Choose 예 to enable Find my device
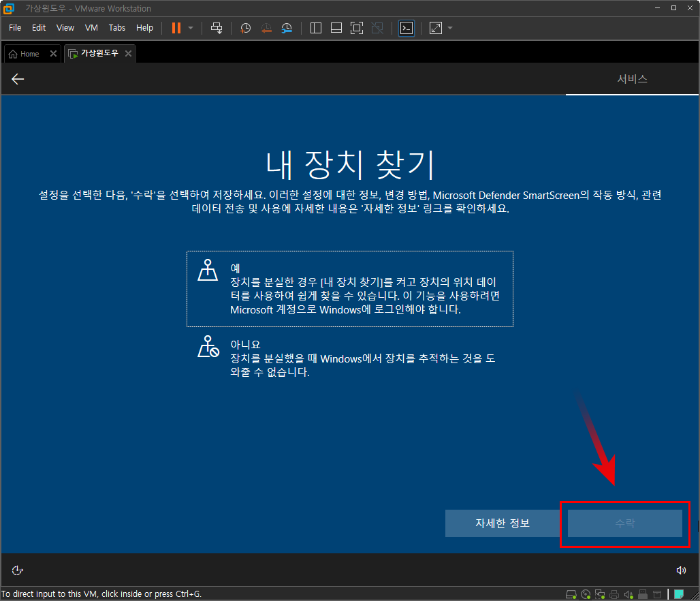Viewport: 700px width, 601px height. click(350, 289)
